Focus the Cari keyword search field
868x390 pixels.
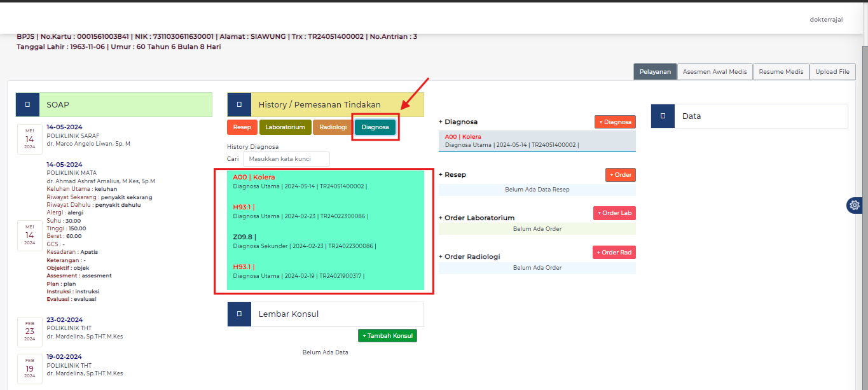[286, 159]
